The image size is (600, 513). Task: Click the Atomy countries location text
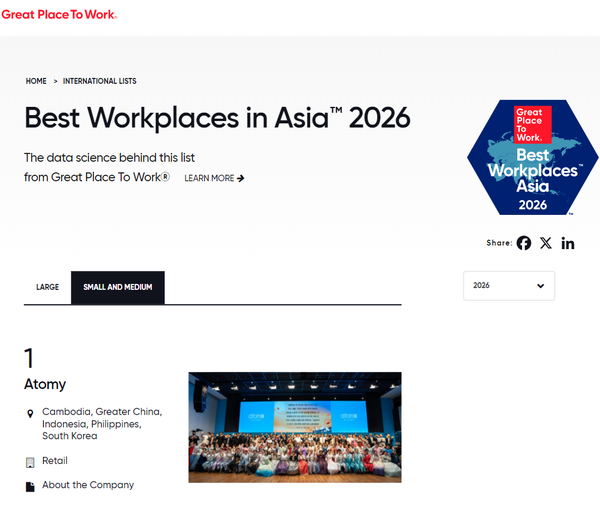pos(102,424)
